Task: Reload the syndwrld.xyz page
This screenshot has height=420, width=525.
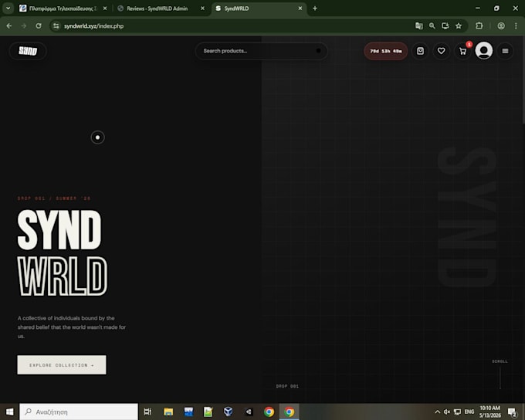Action: (x=39, y=25)
